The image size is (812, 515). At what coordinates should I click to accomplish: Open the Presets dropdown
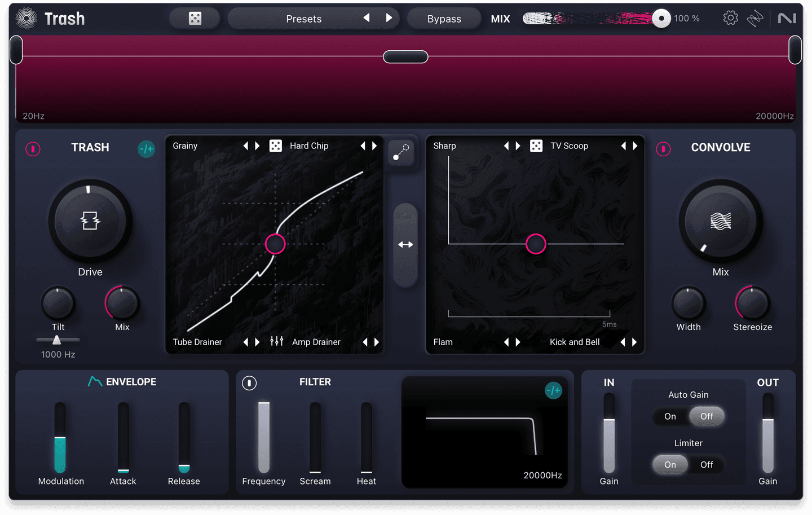pos(304,18)
